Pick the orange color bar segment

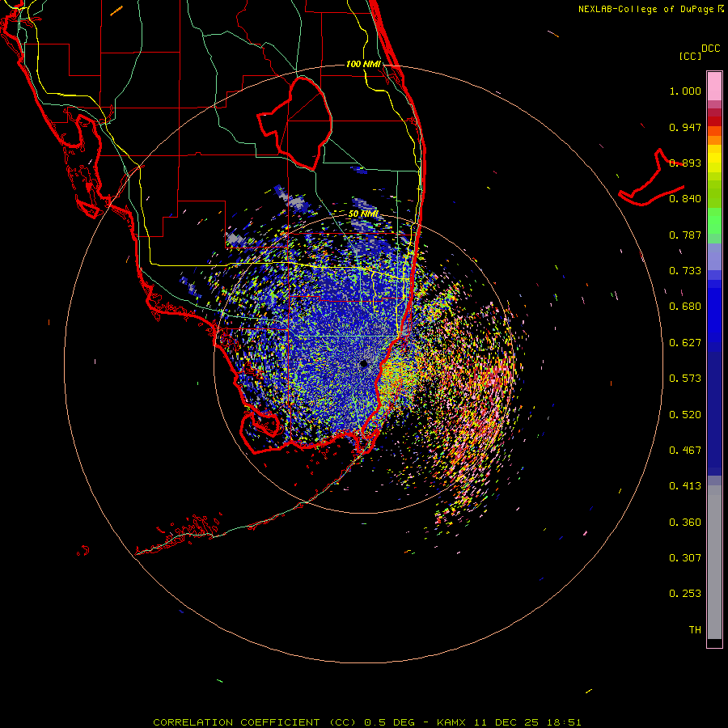[714, 141]
